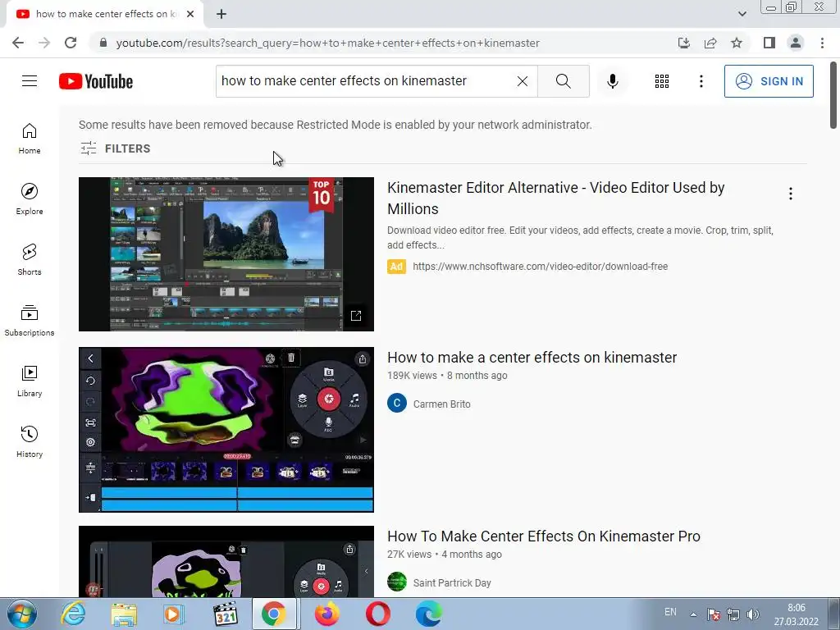Open Chrome tab search dropdown
This screenshot has width=840, height=630.
pos(742,14)
